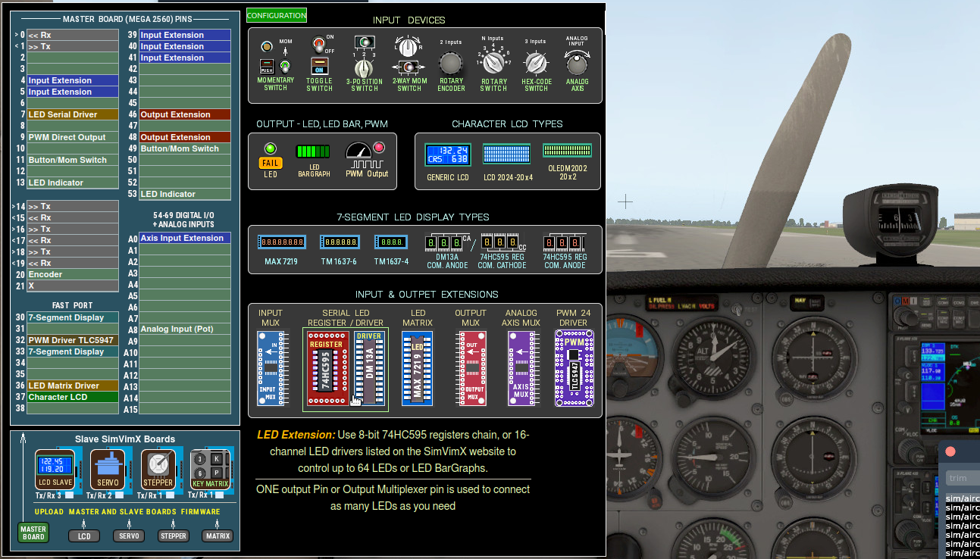Select the Momentary Switch input device
Viewport: 980px width, 559px height.
pos(275,64)
